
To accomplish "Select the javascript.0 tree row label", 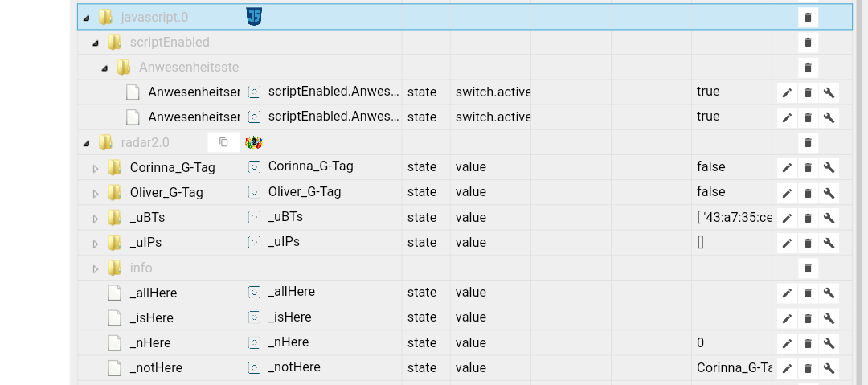I will [x=154, y=17].
